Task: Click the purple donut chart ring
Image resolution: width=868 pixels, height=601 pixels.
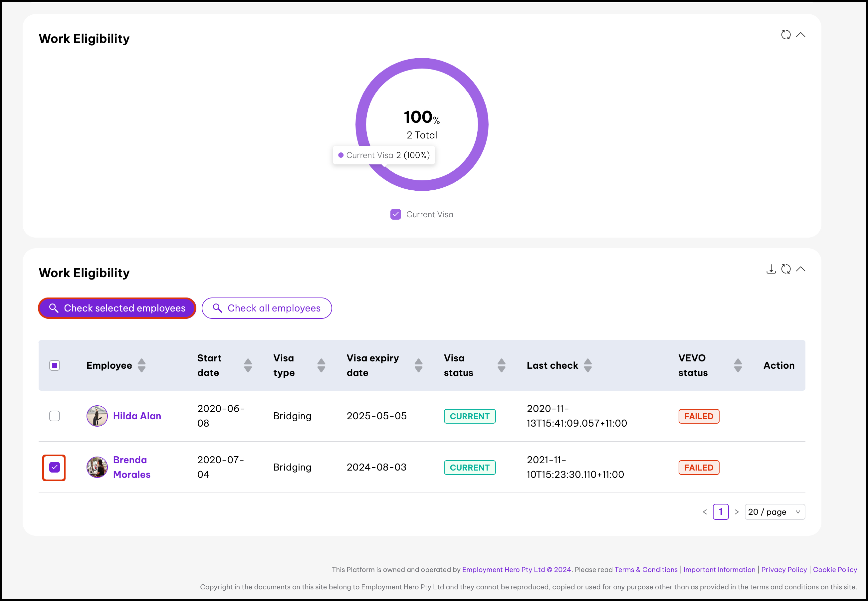Action: (x=483, y=124)
